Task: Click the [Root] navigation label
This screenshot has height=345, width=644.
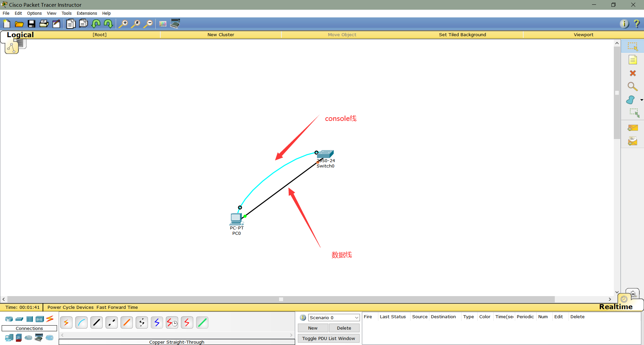Action: (100, 34)
